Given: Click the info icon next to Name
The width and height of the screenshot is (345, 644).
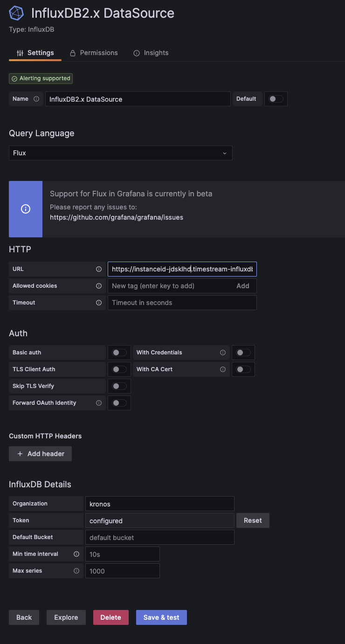Looking at the screenshot, I should click(36, 99).
